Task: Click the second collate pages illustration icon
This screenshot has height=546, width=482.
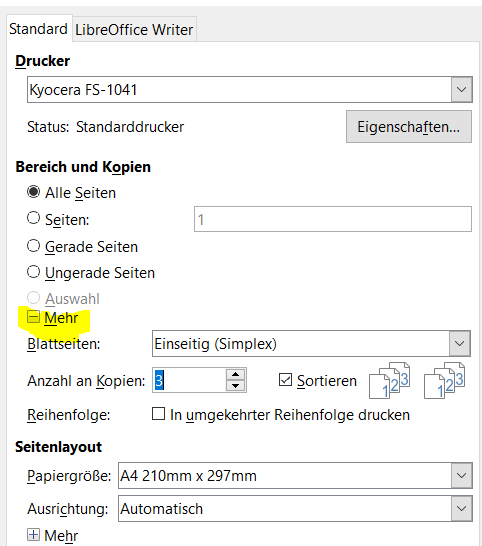Action: click(444, 381)
